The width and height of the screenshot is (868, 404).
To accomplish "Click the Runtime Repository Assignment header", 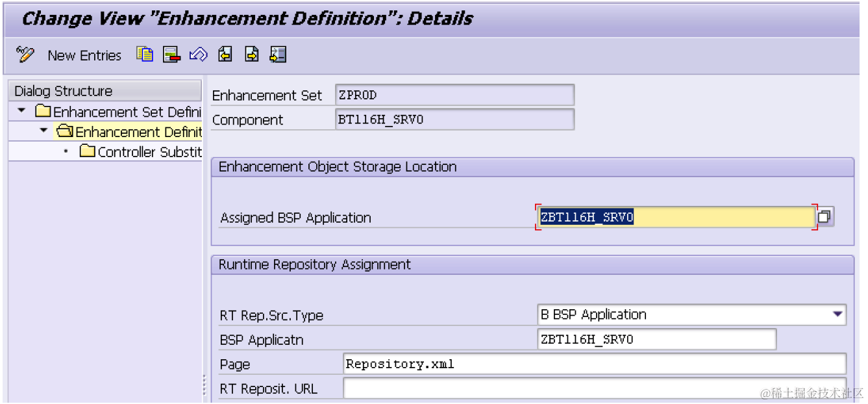I will click(x=315, y=264).
